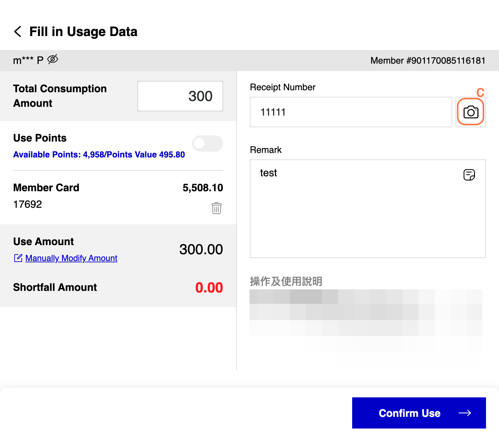Open the Manually Modify Amount link
The image size is (499, 448).
(71, 258)
